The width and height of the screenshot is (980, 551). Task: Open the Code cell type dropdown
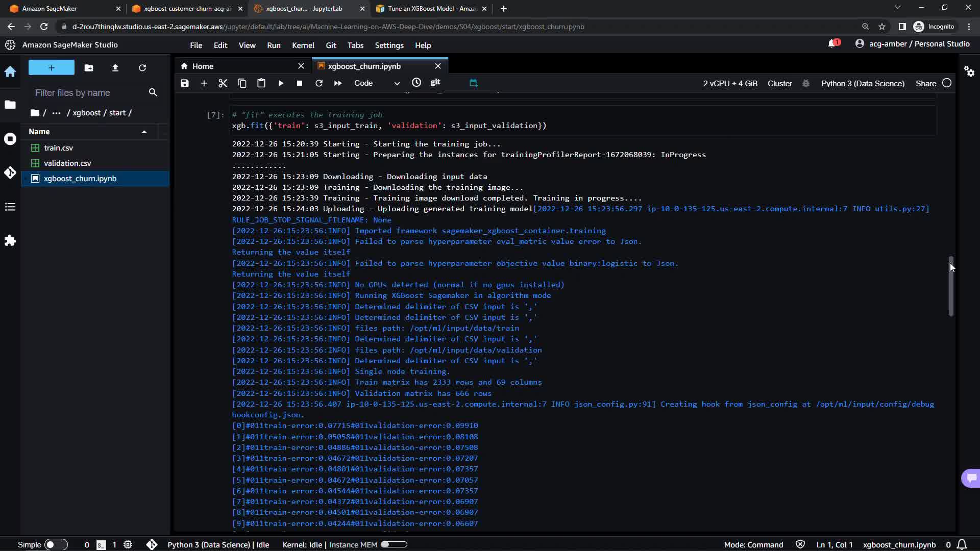377,83
